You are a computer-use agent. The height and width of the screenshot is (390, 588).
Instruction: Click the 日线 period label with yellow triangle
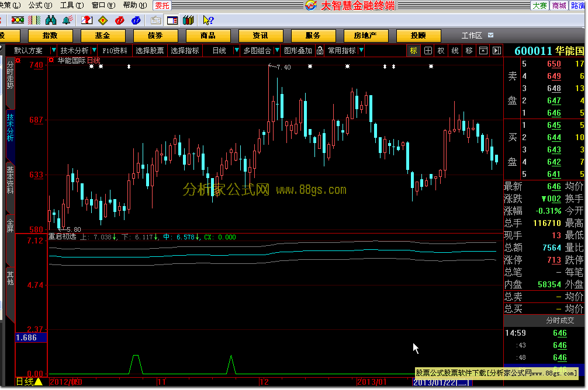pyautogui.click(x=29, y=382)
